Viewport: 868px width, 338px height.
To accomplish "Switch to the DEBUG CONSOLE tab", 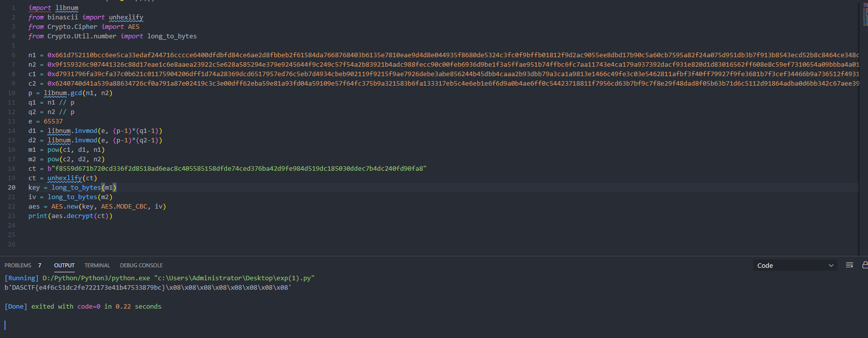I will coord(141,265).
